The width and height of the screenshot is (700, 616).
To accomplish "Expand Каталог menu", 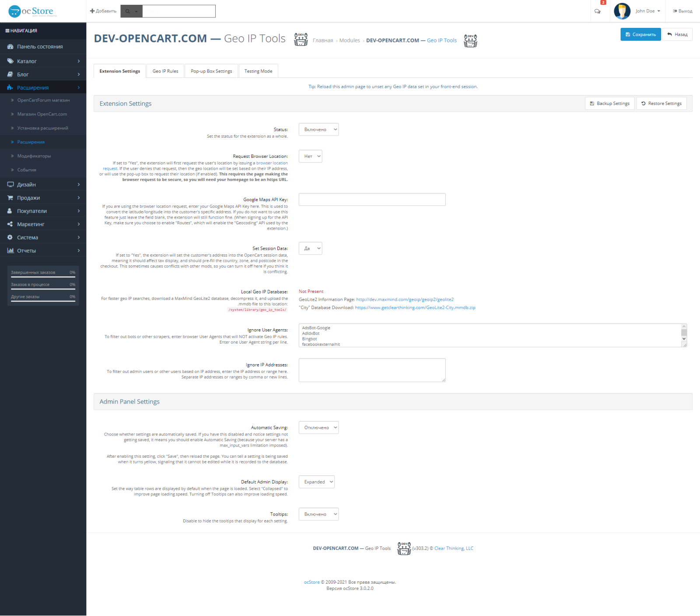I will (x=43, y=61).
